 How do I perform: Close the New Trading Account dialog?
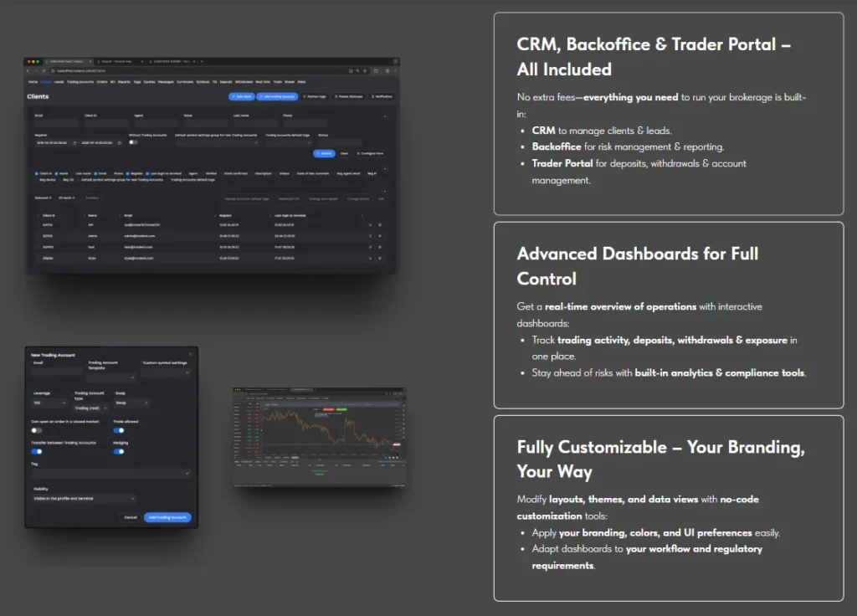pos(189,355)
